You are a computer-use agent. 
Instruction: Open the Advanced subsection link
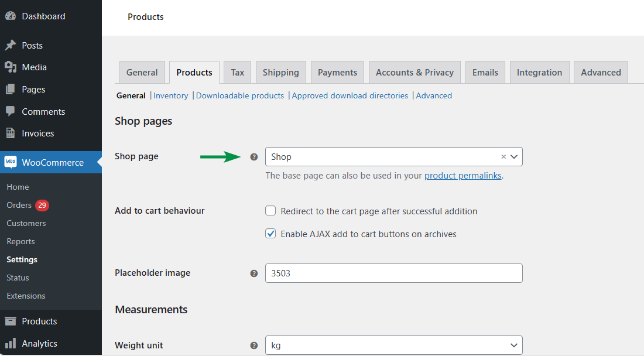(x=434, y=95)
